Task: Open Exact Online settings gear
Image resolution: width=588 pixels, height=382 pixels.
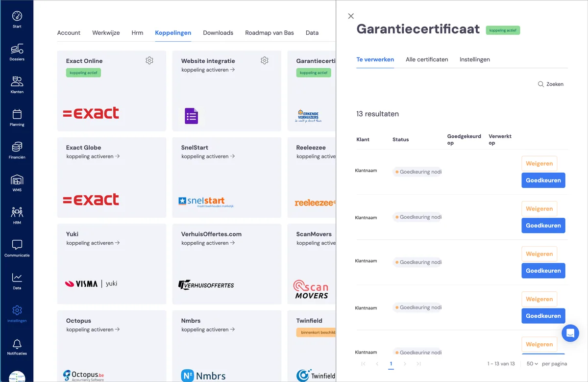Action: pyautogui.click(x=149, y=60)
